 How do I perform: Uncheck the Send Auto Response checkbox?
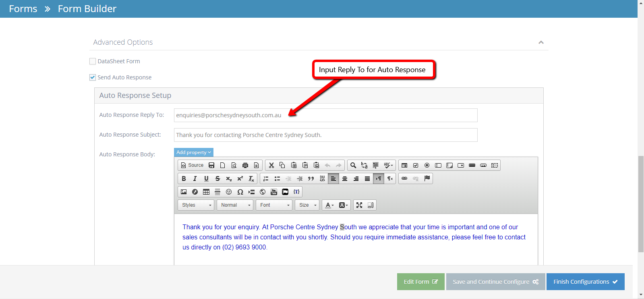pyautogui.click(x=93, y=77)
